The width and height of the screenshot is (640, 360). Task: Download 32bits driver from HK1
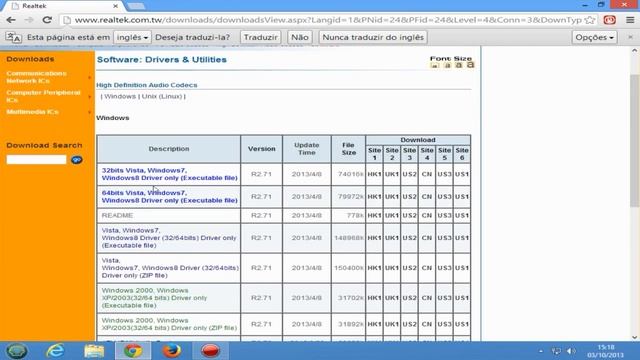click(x=374, y=174)
